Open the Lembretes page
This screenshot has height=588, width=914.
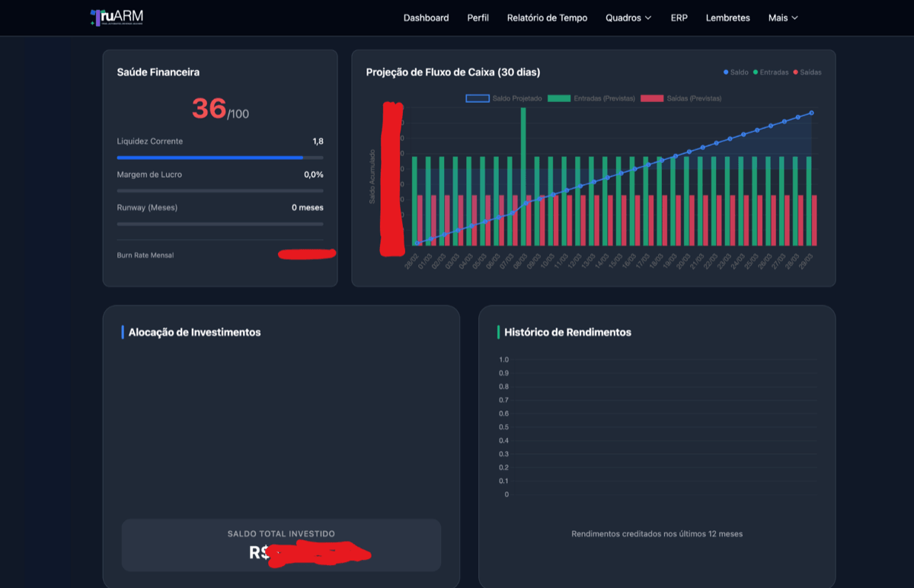727,18
